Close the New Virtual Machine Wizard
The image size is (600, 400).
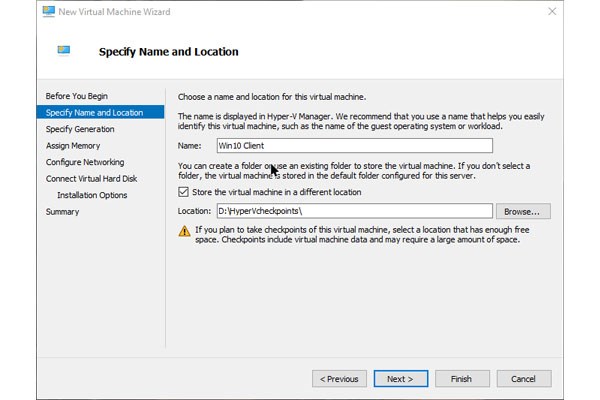pos(552,11)
